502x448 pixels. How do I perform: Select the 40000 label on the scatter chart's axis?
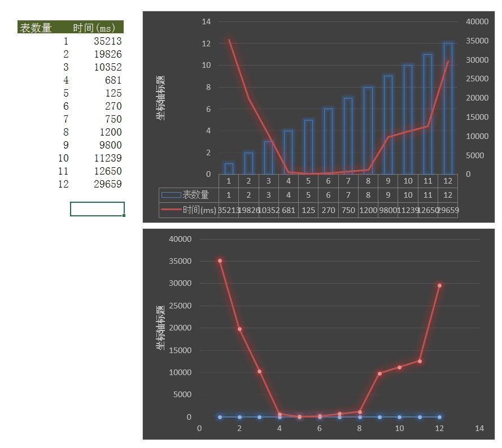[x=180, y=239]
